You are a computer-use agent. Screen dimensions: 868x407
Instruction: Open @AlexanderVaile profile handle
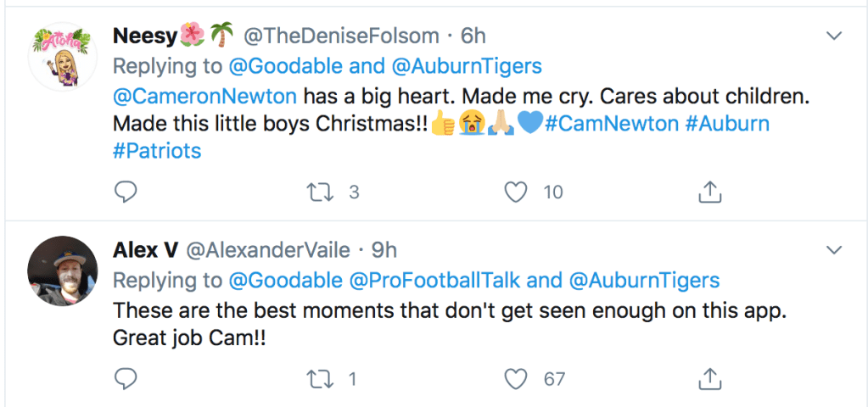click(x=266, y=250)
